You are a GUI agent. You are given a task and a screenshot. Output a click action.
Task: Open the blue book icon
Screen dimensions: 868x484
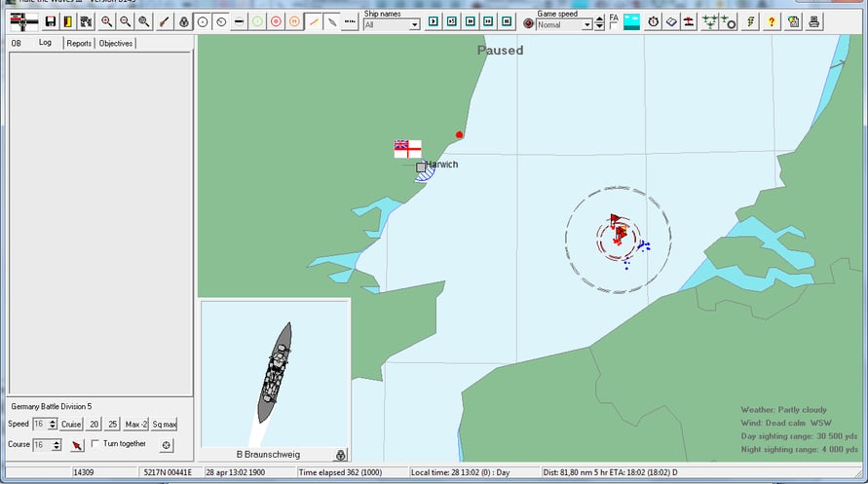(671, 22)
